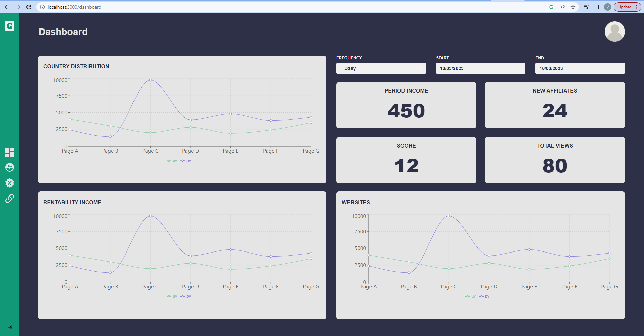Click the Update button in Chrome toolbar
644x336 pixels.
click(x=625, y=7)
